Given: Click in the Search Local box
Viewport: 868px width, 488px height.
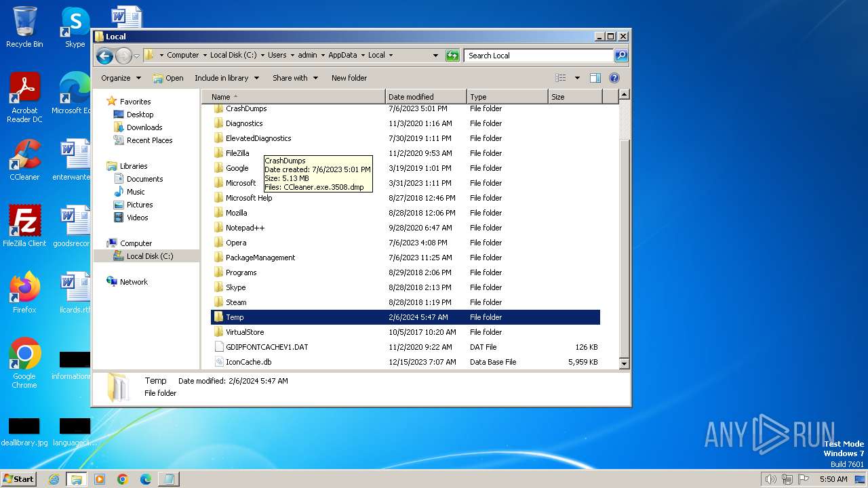Looking at the screenshot, I should [538, 56].
